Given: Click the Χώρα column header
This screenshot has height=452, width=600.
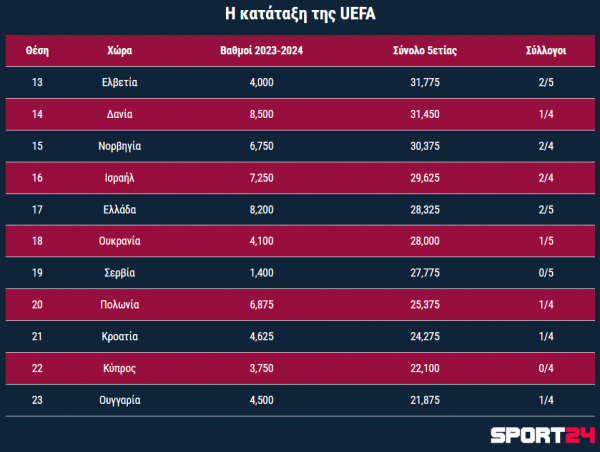Looking at the screenshot, I should coord(119,51).
